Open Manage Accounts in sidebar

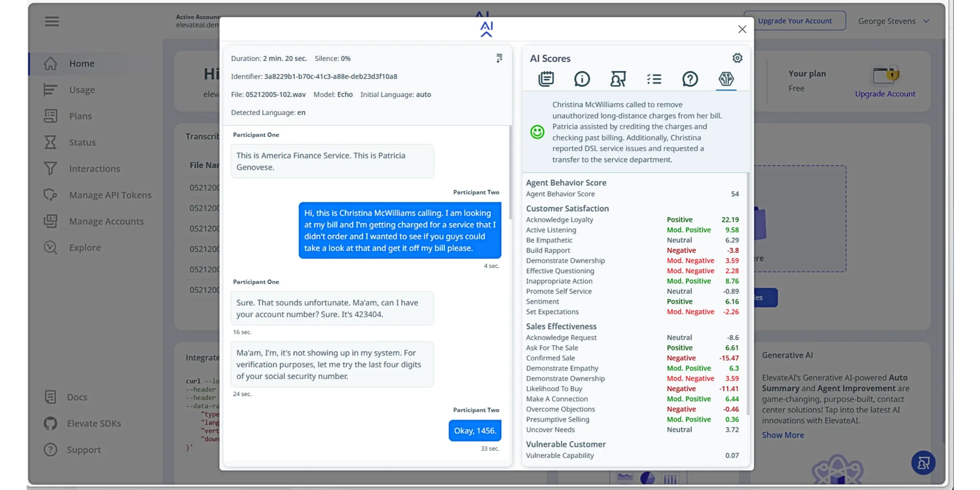pos(106,221)
